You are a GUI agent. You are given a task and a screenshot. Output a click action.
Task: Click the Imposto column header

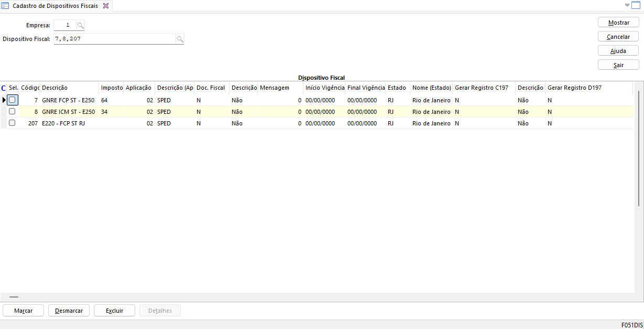point(112,88)
